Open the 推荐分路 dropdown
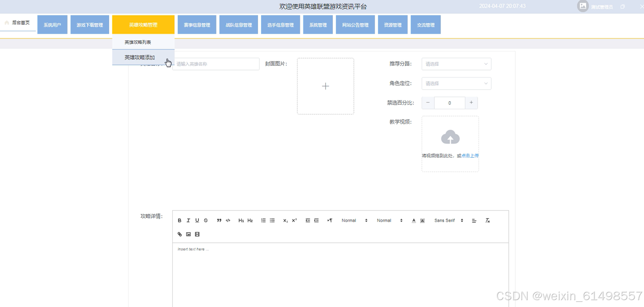 [456, 64]
